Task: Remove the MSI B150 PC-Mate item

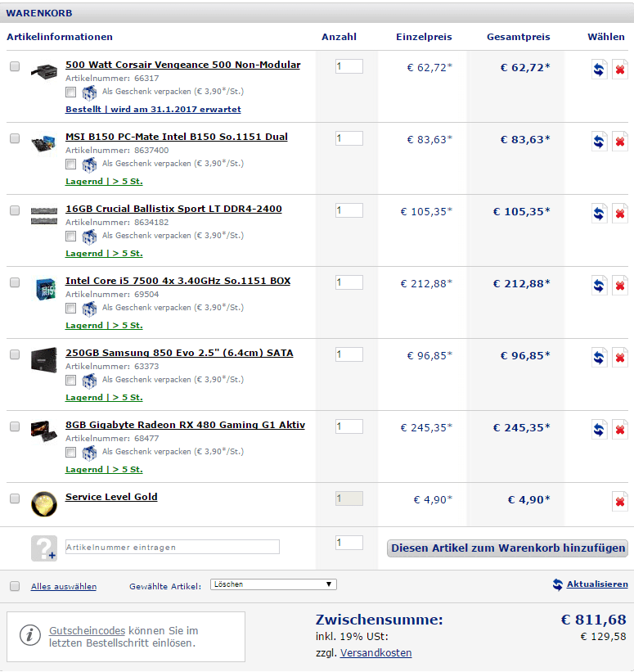Action: (619, 141)
